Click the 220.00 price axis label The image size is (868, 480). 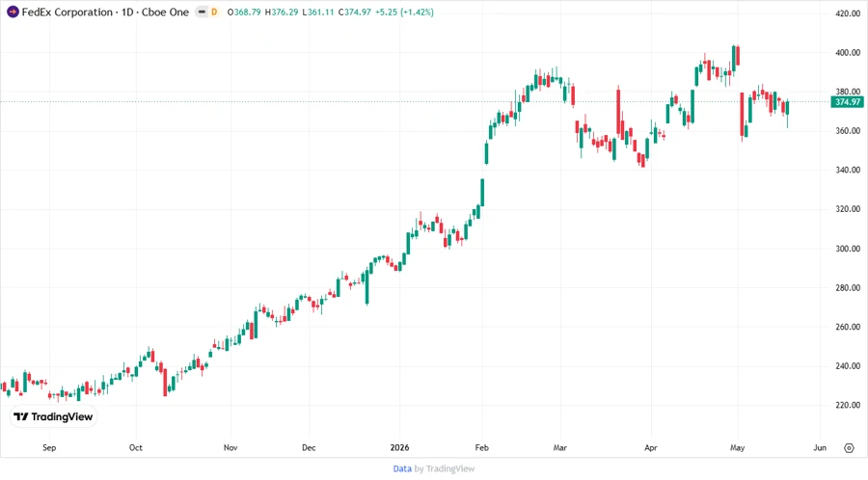[848, 405]
